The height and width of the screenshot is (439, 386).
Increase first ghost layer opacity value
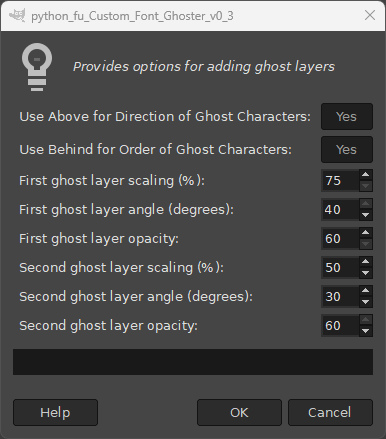[x=366, y=233]
